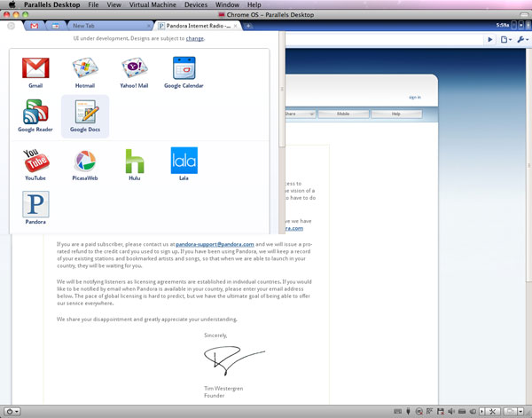Open the Apple menu
The width and height of the screenshot is (532, 418).
click(12, 4)
